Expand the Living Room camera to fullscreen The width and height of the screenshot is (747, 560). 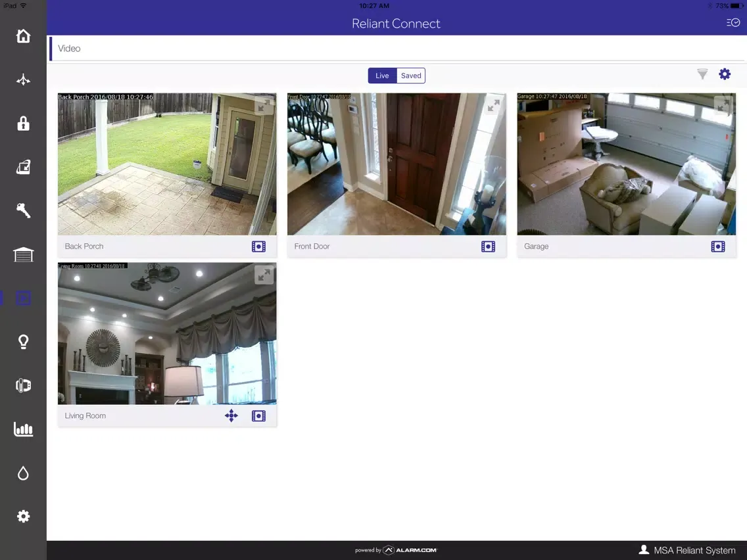(264, 275)
